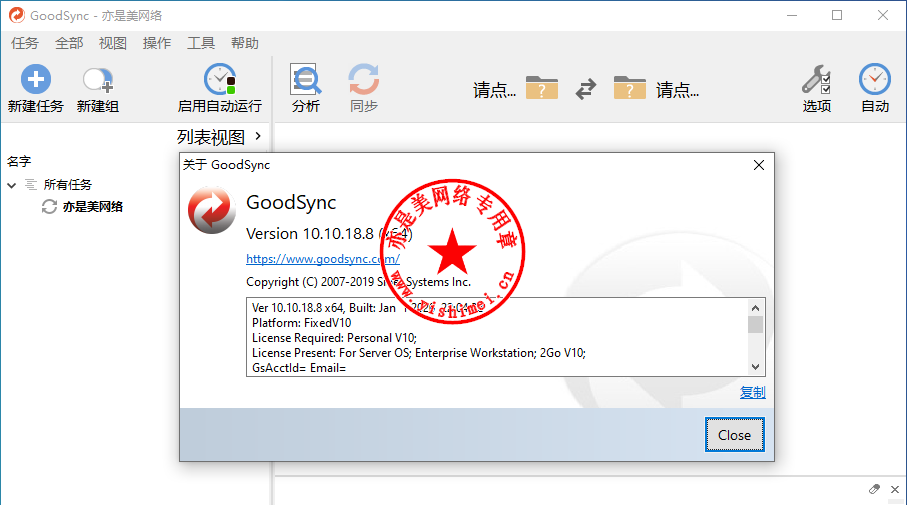907x505 pixels.
Task: Click the left 请点... path label
Action: tap(495, 90)
